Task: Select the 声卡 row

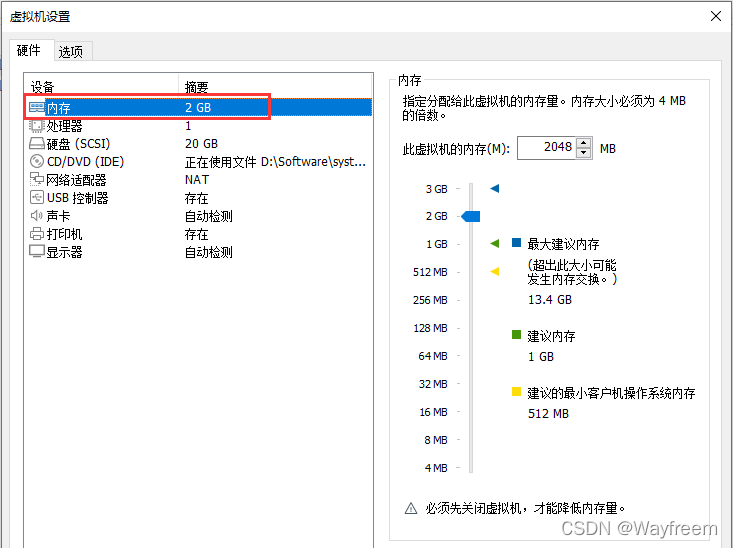Action: tap(198, 216)
